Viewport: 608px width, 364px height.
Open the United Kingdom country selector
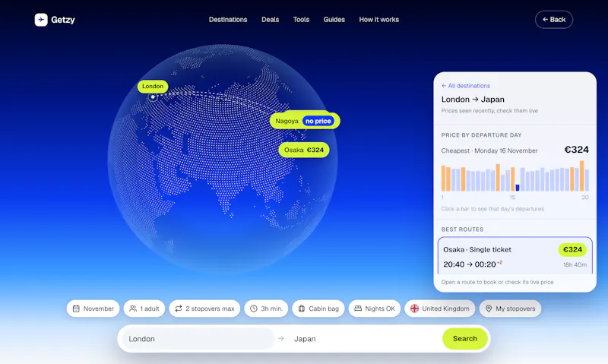click(x=440, y=309)
